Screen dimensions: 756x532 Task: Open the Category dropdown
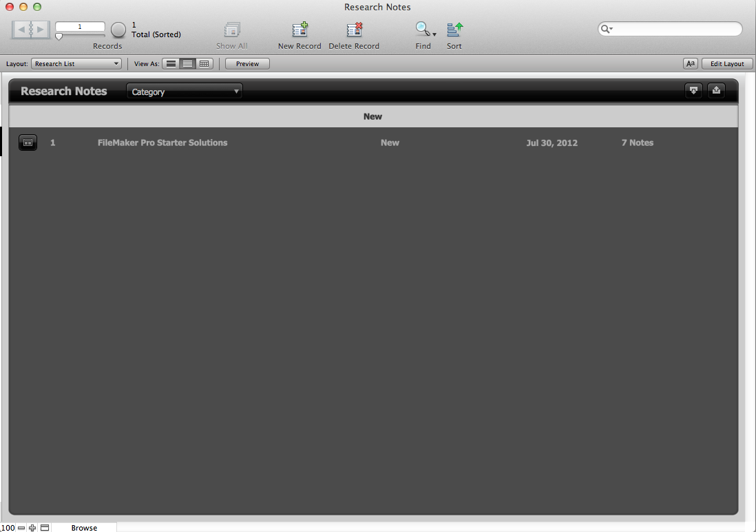(x=184, y=90)
